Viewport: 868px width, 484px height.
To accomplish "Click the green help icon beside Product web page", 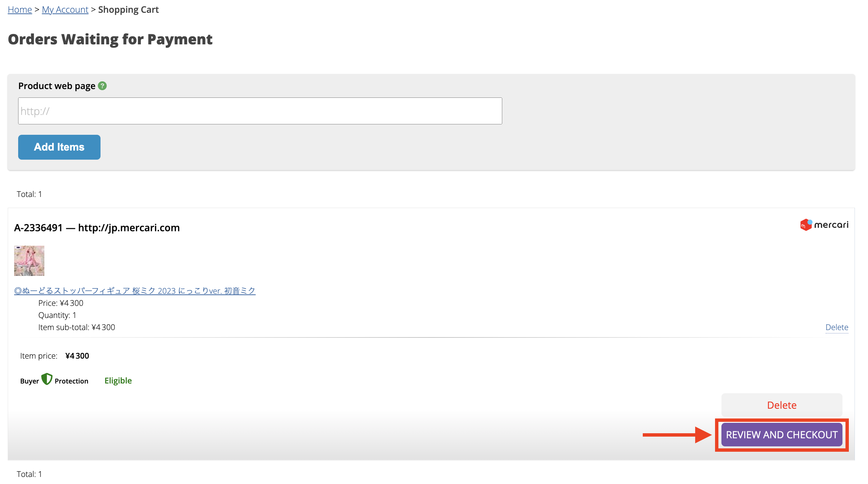I will point(103,86).
